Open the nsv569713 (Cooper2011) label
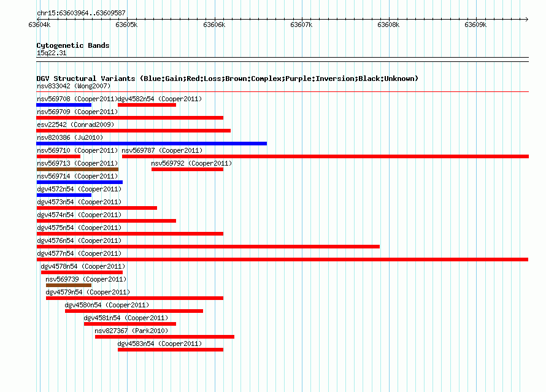The image size is (546, 392). pos(77,163)
